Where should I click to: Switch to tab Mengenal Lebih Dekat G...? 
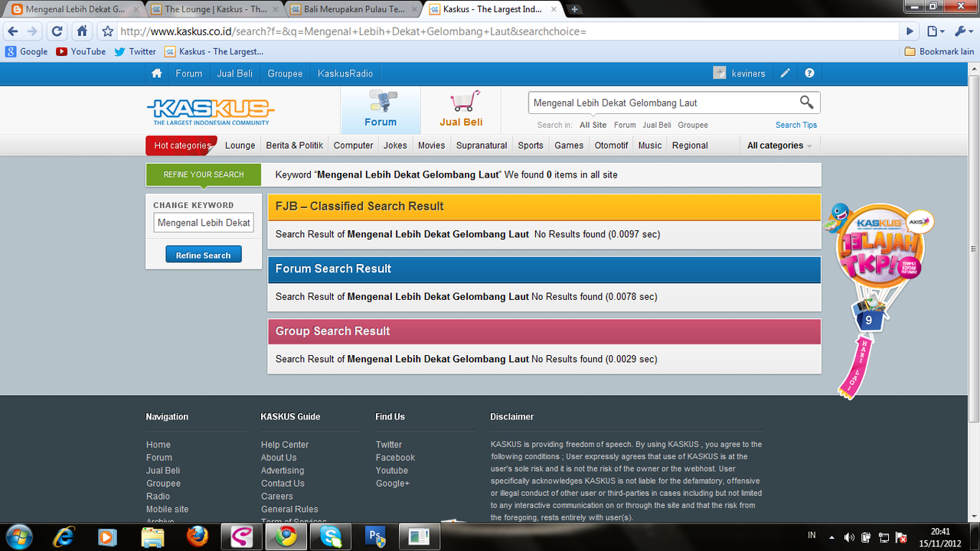click(75, 9)
